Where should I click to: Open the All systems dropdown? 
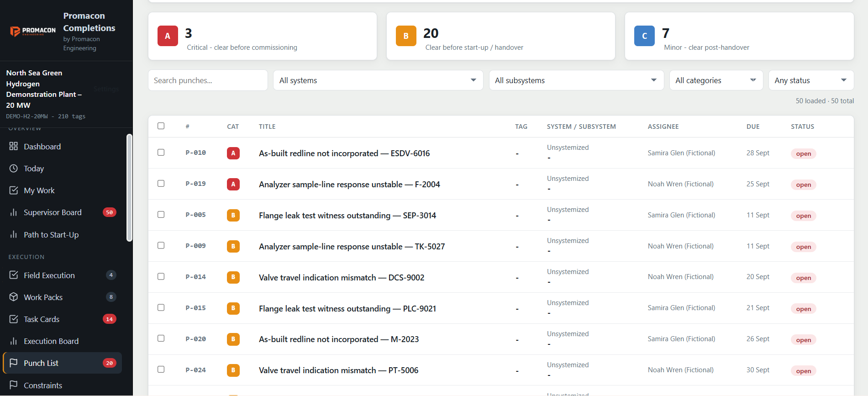pyautogui.click(x=378, y=80)
